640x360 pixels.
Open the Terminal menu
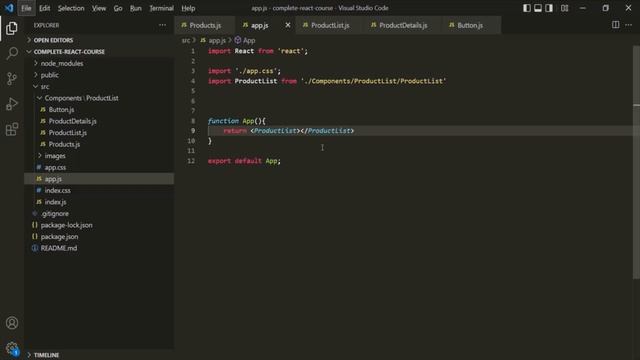pos(161,8)
